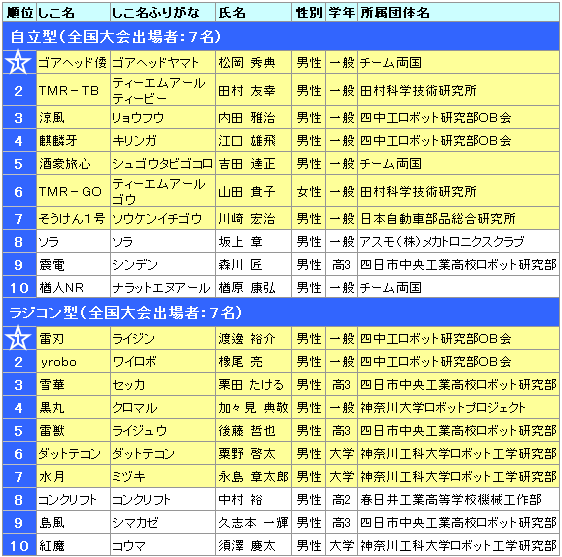The height and width of the screenshot is (557, 562).
Task: Click the 高2 grade cell
Action: pos(342,500)
